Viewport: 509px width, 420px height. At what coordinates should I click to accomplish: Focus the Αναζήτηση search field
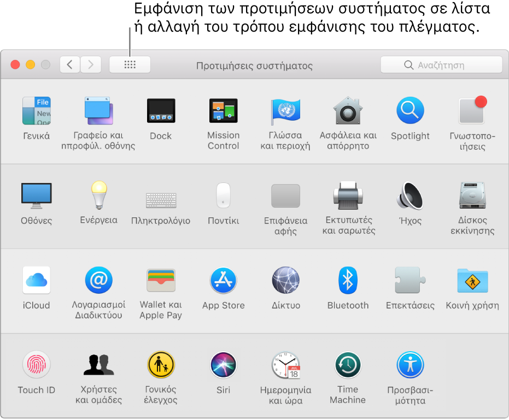(442, 65)
